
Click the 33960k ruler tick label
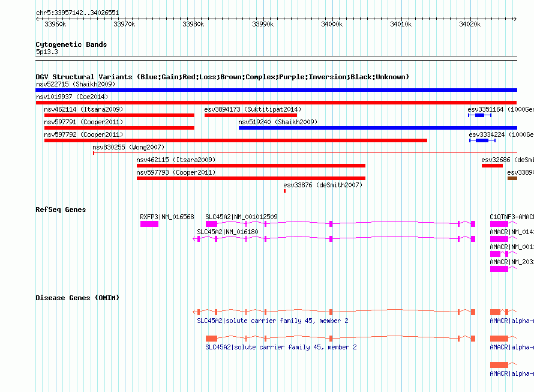tap(55, 24)
